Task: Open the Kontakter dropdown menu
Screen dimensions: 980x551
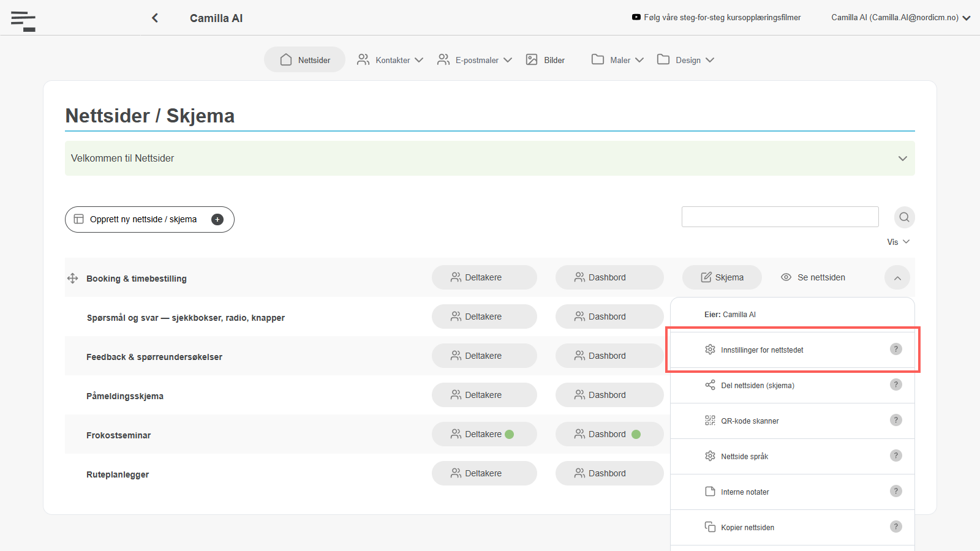Action: pyautogui.click(x=390, y=59)
